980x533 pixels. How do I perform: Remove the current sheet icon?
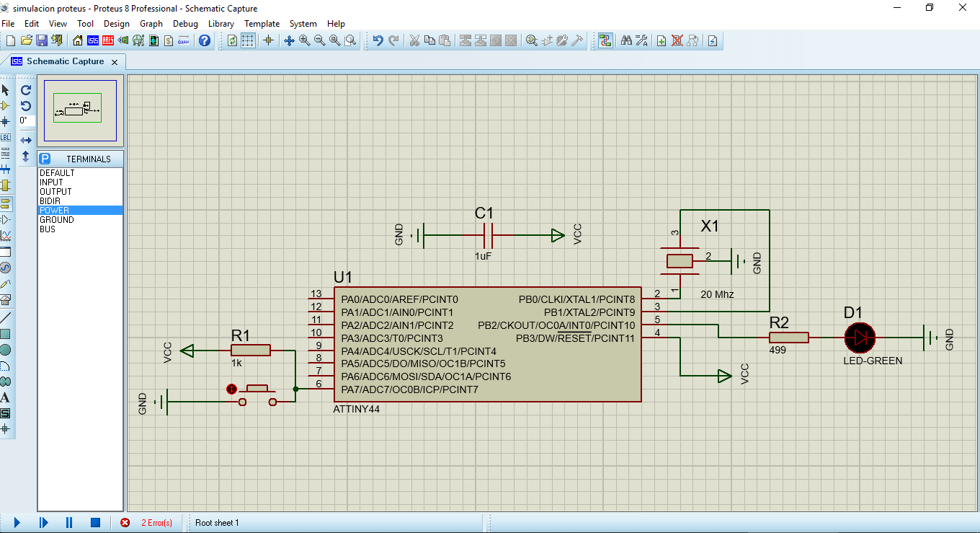[677, 40]
